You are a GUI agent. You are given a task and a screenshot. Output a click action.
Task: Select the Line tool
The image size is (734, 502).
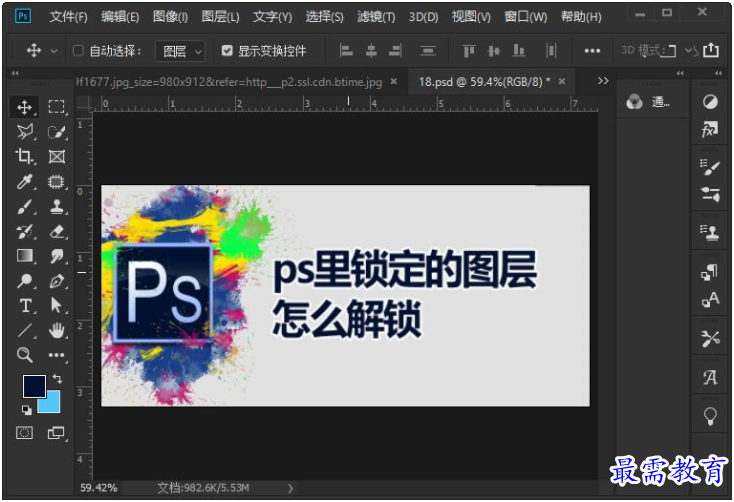[24, 330]
